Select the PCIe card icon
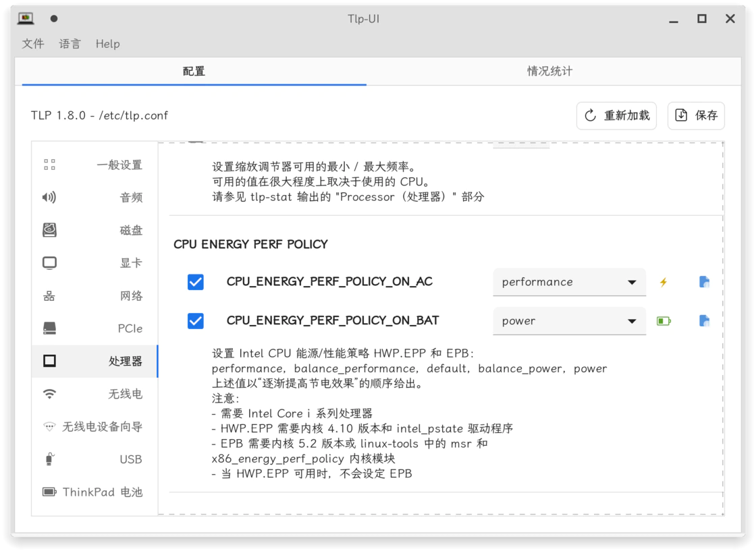 [49, 328]
